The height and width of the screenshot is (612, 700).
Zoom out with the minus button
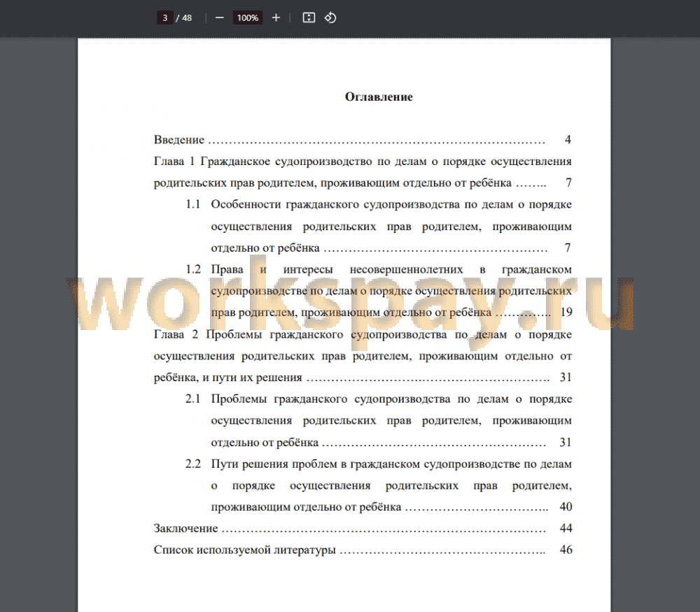(x=219, y=18)
